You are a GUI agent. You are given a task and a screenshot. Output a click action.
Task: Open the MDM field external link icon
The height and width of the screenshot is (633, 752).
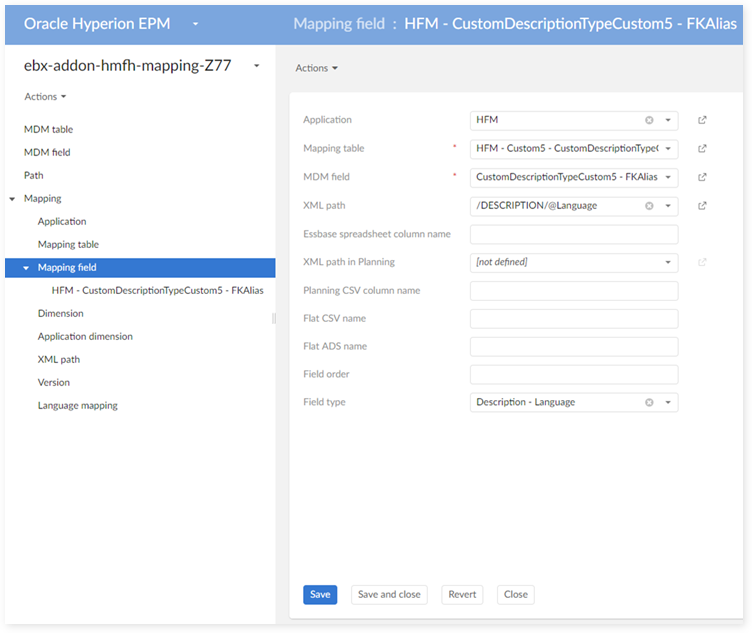click(702, 178)
